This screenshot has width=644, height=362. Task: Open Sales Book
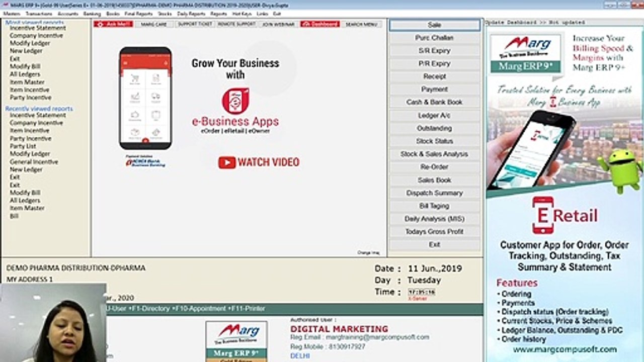click(x=435, y=180)
